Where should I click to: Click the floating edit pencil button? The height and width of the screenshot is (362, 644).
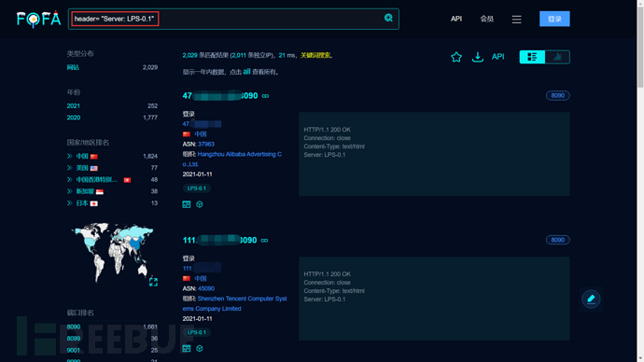click(591, 299)
